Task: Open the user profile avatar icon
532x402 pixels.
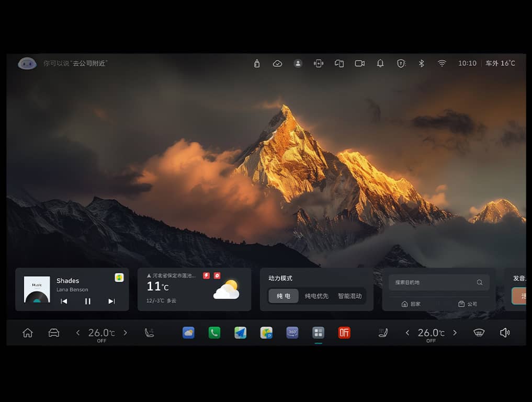Action: (298, 63)
